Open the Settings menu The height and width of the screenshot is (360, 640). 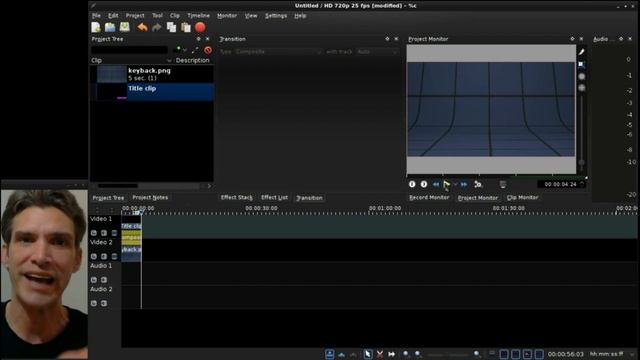tap(276, 16)
